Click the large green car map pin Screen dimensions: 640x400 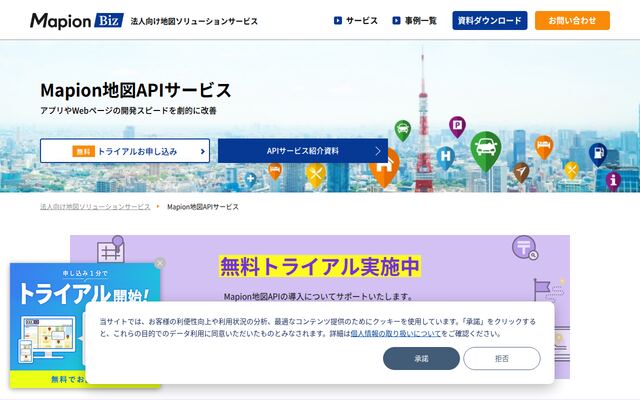[485, 150]
